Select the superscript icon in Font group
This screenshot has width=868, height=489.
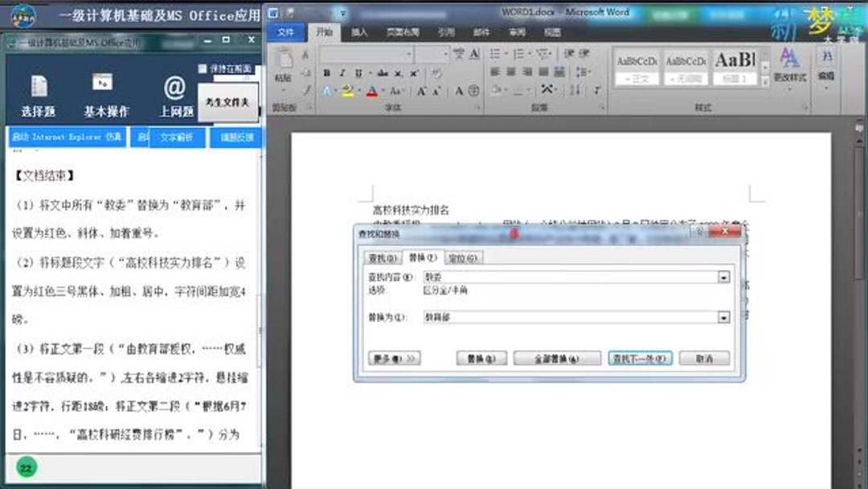point(414,73)
